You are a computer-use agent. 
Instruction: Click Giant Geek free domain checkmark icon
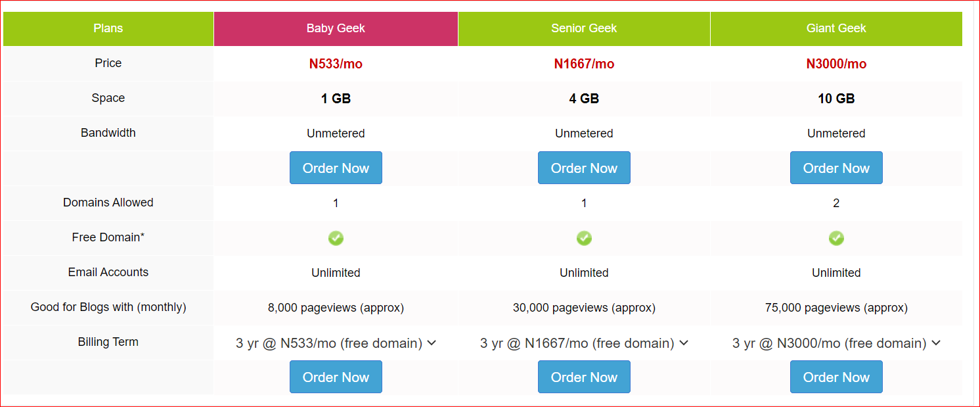[x=836, y=238]
